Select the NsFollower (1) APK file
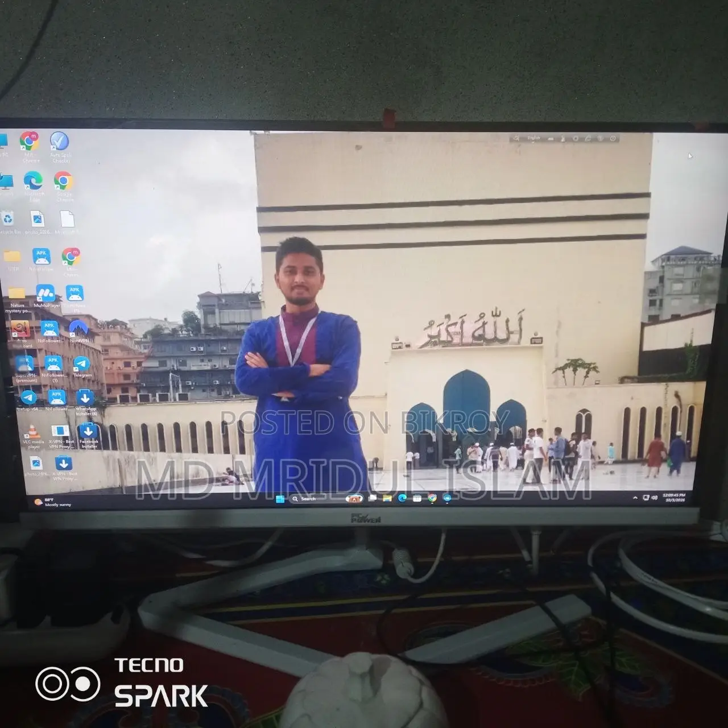Viewport: 728px width, 728px height. point(53,369)
